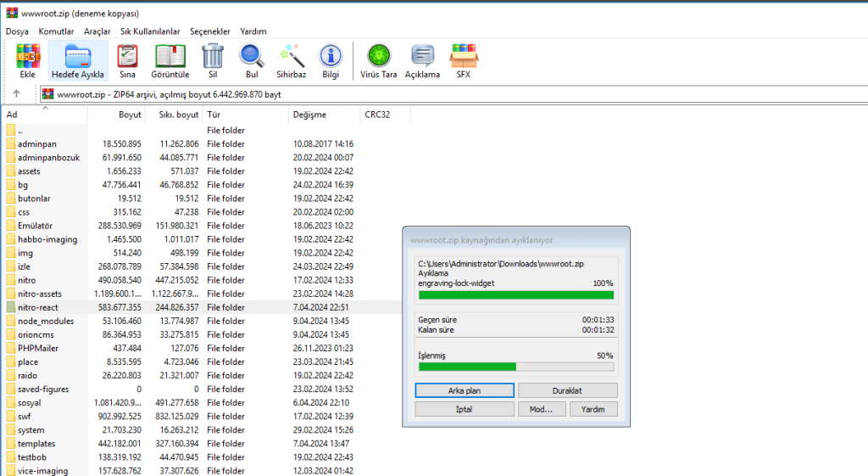Select the izle folder row

point(202,266)
